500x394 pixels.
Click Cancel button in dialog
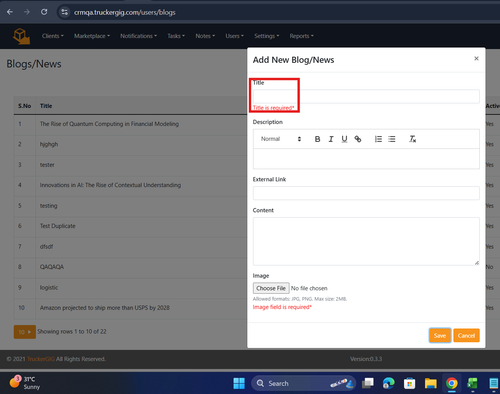[x=466, y=336]
